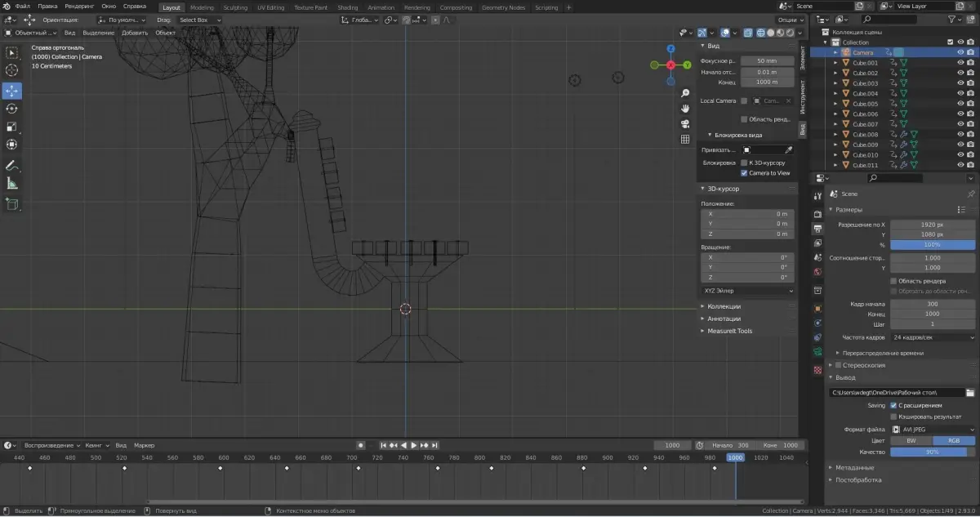Image resolution: width=980 pixels, height=517 pixels.
Task: Open the Рендеринг menu
Action: 80,7
